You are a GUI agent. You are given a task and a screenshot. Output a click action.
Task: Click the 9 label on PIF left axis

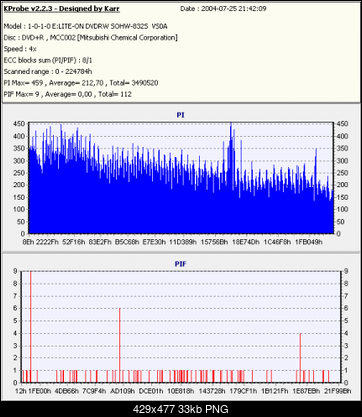(15, 271)
